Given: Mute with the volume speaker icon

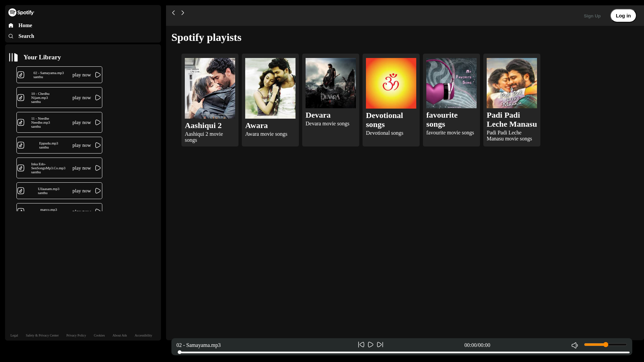Looking at the screenshot, I should (x=575, y=345).
